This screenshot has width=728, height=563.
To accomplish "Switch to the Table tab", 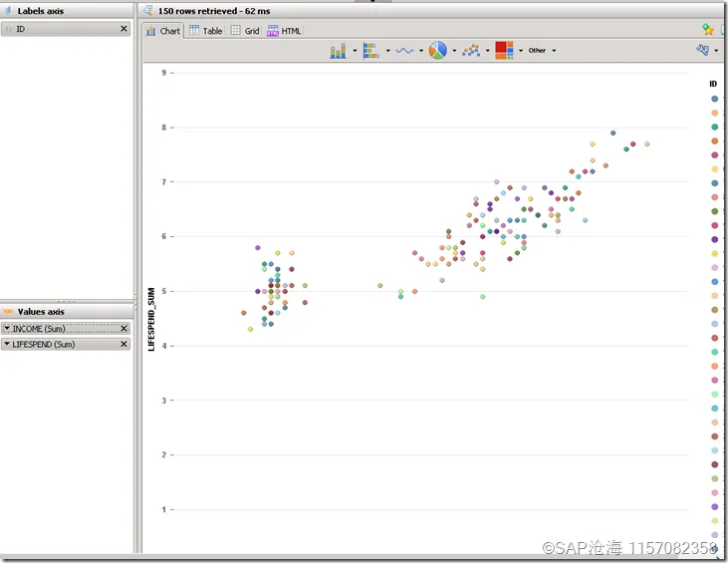I will pyautogui.click(x=206, y=31).
